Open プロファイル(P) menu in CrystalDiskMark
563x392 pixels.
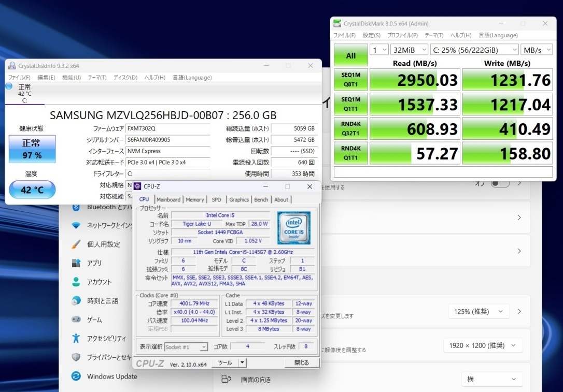click(x=402, y=35)
